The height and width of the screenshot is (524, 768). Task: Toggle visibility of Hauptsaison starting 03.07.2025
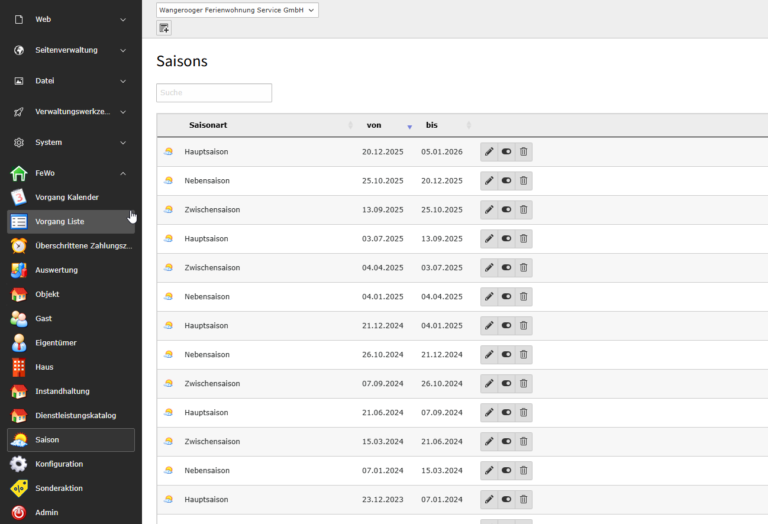tap(506, 238)
